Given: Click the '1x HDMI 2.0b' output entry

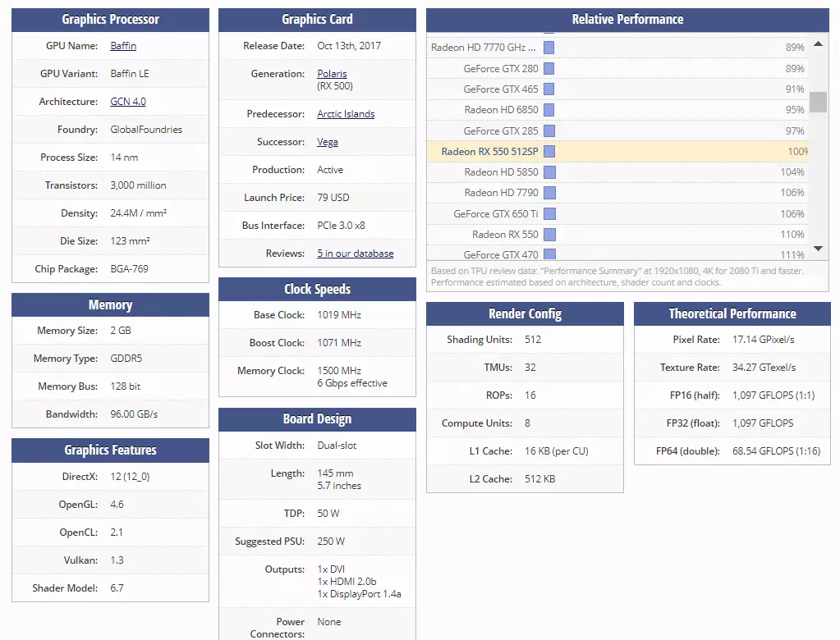Looking at the screenshot, I should point(347,582).
